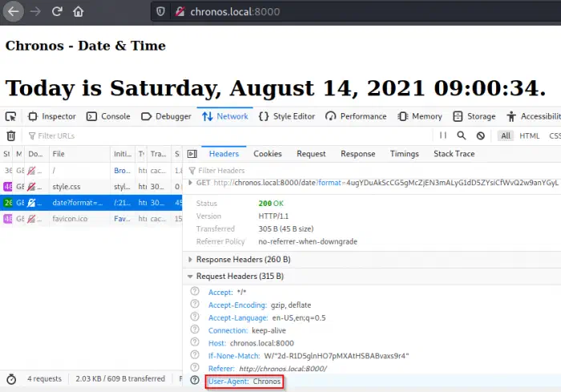Click the insecure connection padlock icon

[180, 11]
